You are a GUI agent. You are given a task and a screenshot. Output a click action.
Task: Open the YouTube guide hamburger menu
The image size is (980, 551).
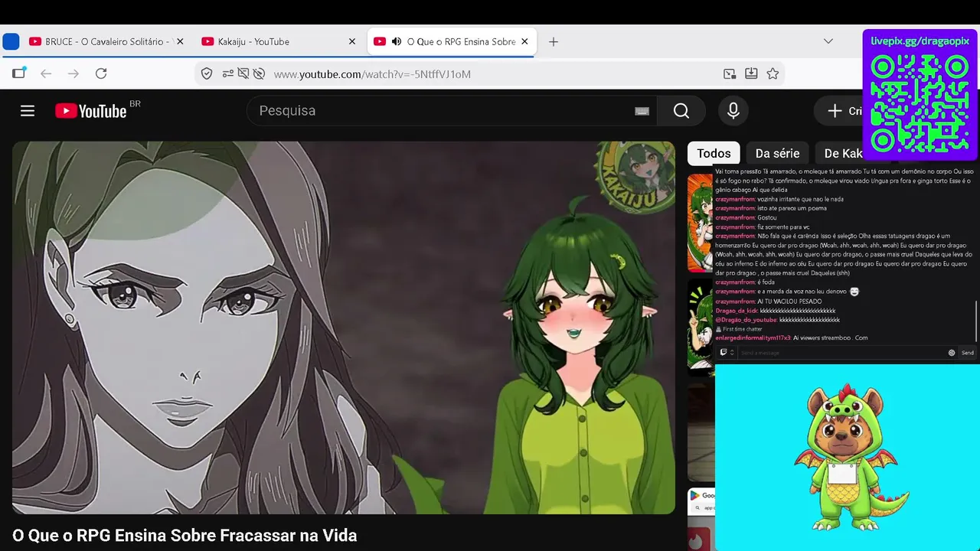(28, 111)
